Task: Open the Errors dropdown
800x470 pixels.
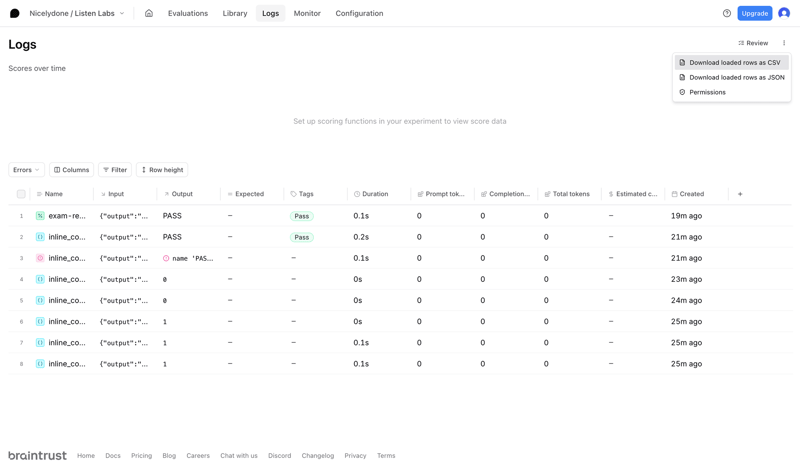Action: (x=27, y=170)
